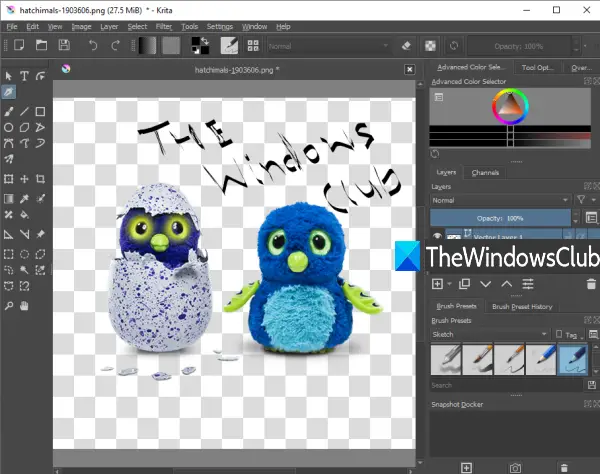This screenshot has width=600, height=474.
Task: Switch to the Channels tab
Action: coord(485,173)
